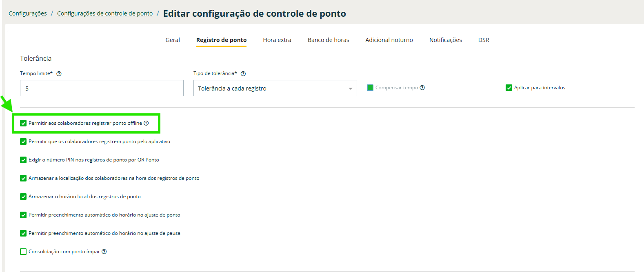Image resolution: width=644 pixels, height=272 pixels.
Task: Enable Consolidação com ponto ímpar checkbox
Action: tap(23, 252)
